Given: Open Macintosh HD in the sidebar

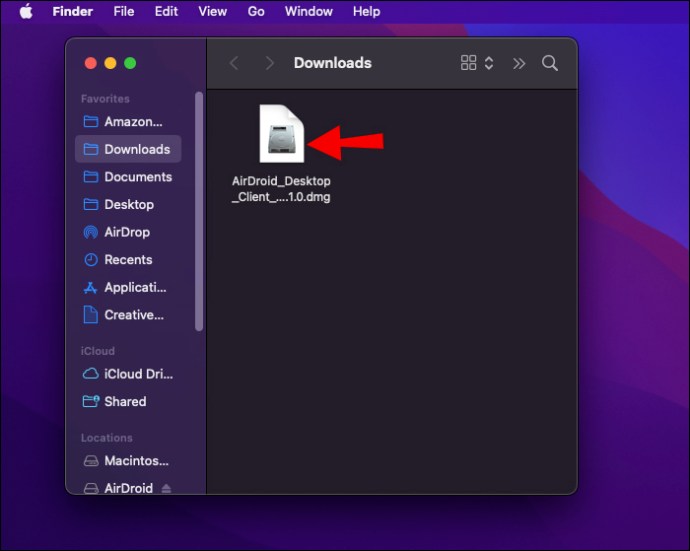Looking at the screenshot, I should tap(128, 461).
